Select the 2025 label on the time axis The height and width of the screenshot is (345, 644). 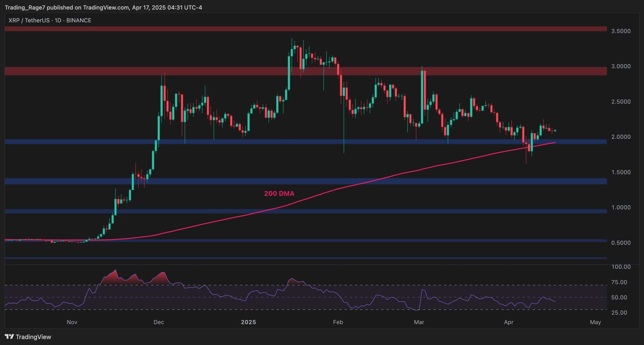(x=249, y=322)
